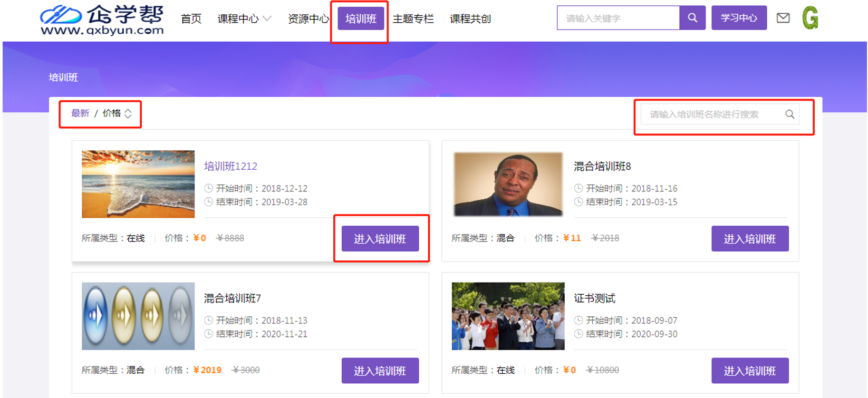
Task: Toggle the 价格 sort arrows
Action: coord(128,113)
